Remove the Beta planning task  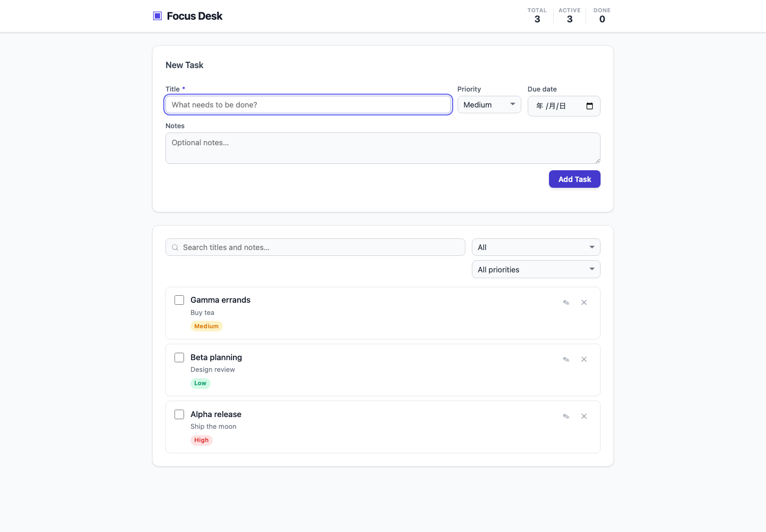(x=584, y=359)
